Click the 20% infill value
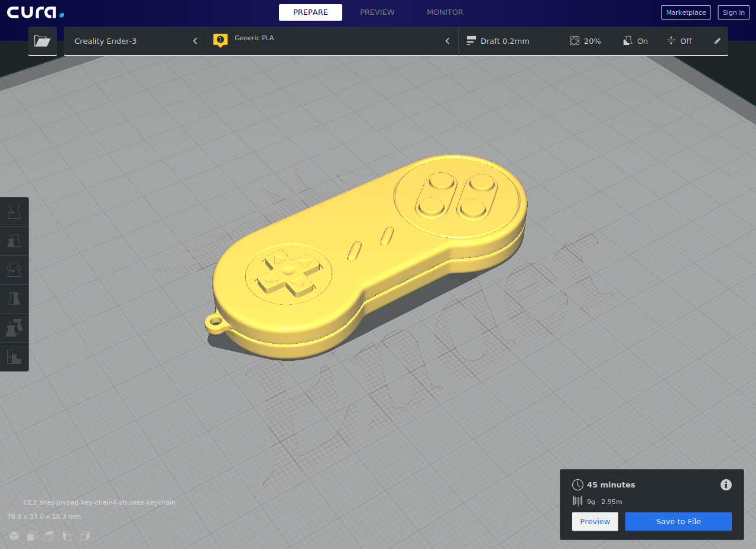This screenshot has height=549, width=756. (x=592, y=41)
